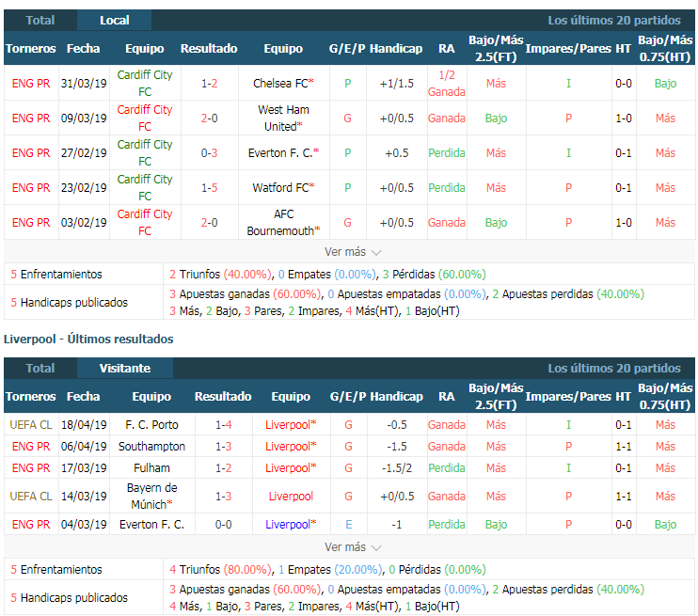
Task: Open the 1-2 result versus Chelsea
Action: click(x=209, y=84)
